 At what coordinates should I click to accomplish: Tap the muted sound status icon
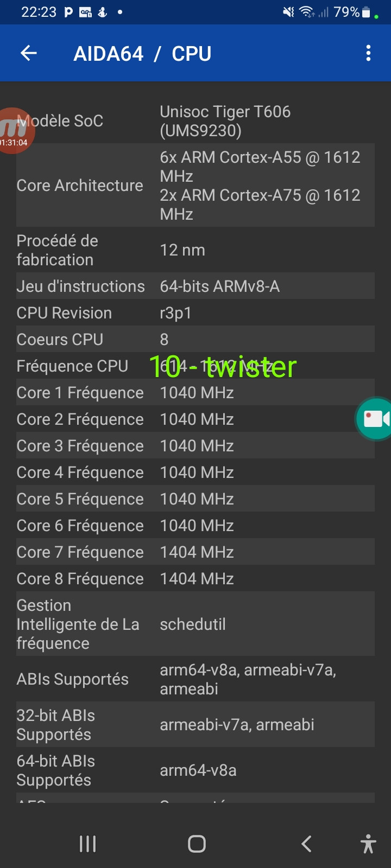288,12
